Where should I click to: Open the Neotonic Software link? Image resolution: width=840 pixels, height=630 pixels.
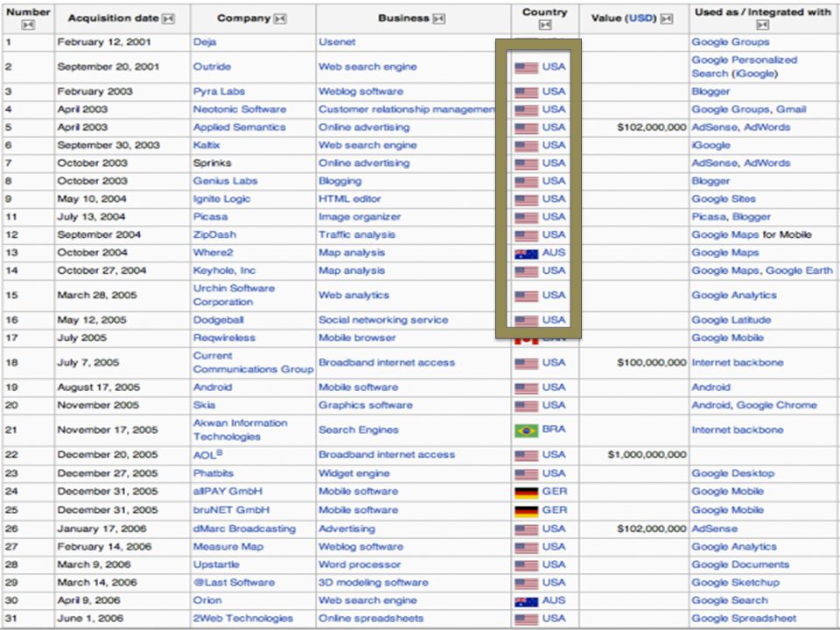(240, 109)
